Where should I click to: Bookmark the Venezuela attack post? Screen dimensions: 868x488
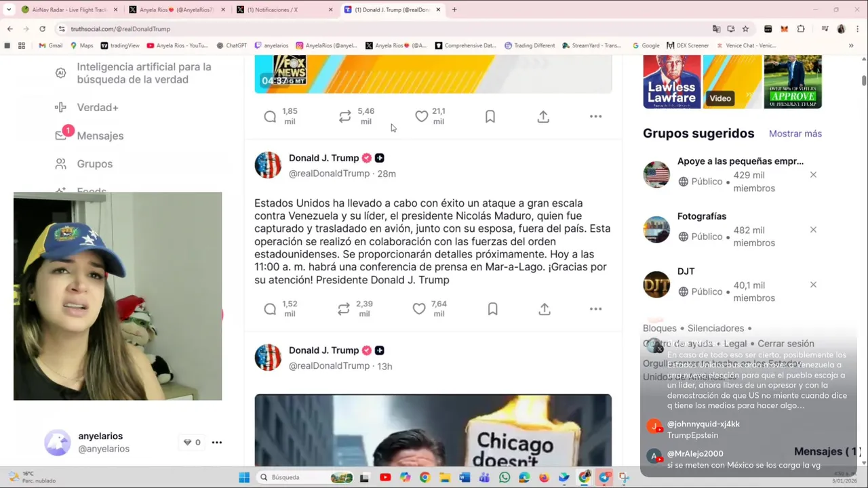(493, 309)
